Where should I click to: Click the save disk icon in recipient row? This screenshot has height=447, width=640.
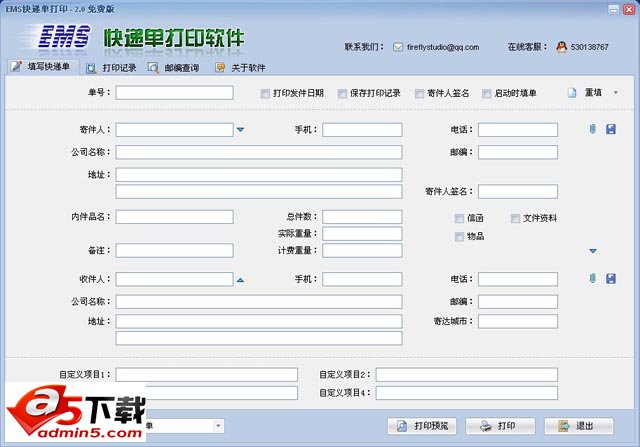(611, 278)
